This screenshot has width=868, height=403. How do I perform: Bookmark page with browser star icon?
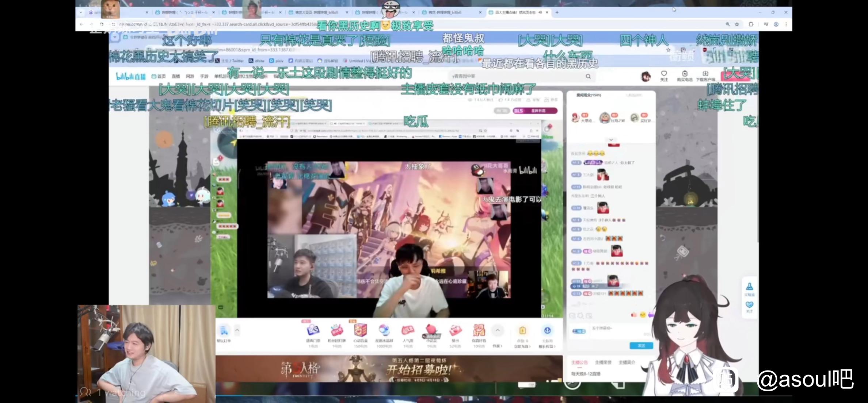pos(737,24)
